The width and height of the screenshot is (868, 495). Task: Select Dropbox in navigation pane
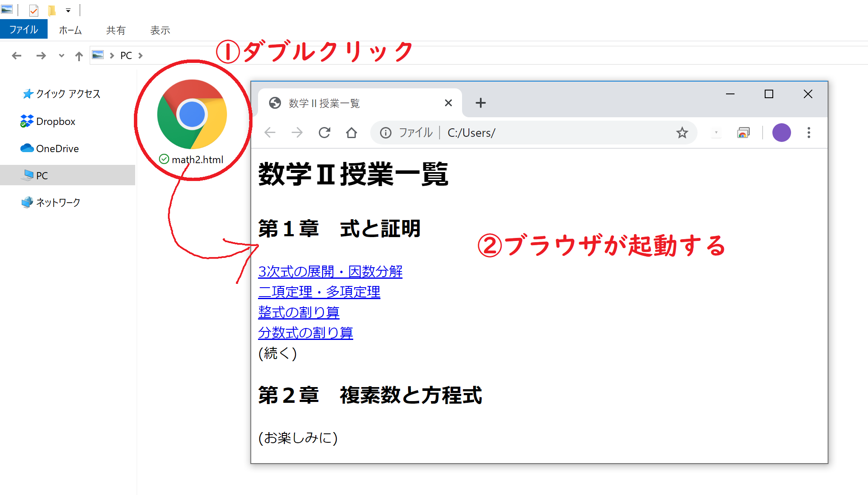48,122
